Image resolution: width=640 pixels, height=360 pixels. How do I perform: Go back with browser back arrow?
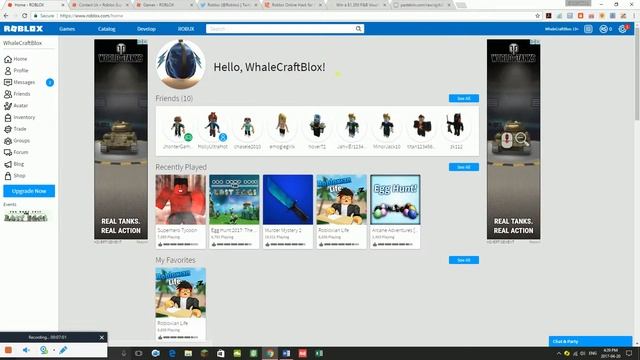click(x=6, y=16)
